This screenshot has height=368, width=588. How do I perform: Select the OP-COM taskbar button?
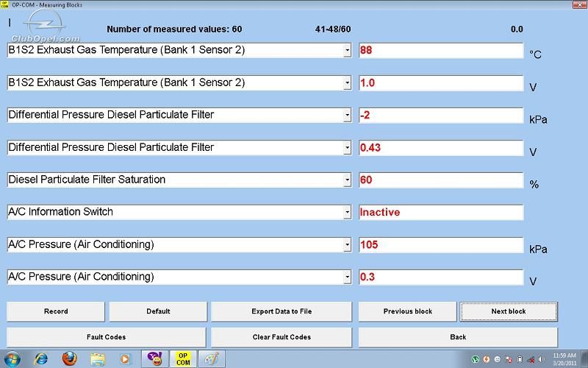pyautogui.click(x=182, y=359)
